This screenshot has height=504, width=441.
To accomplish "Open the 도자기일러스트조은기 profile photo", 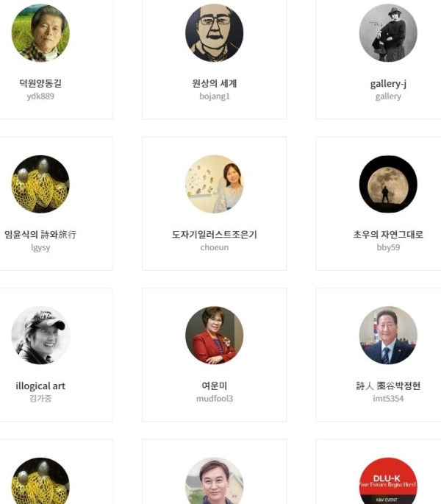I will click(x=214, y=184).
